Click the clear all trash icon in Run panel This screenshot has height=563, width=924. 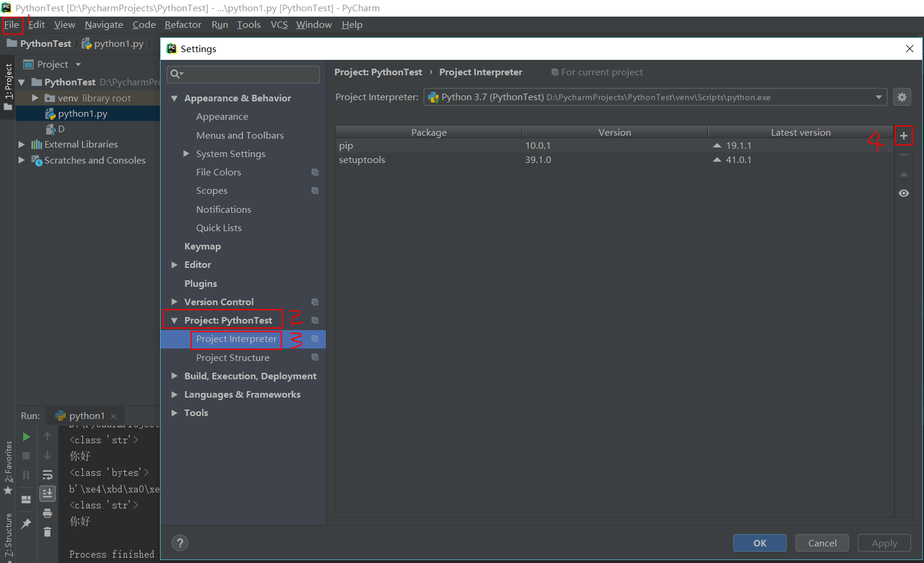pyautogui.click(x=47, y=532)
